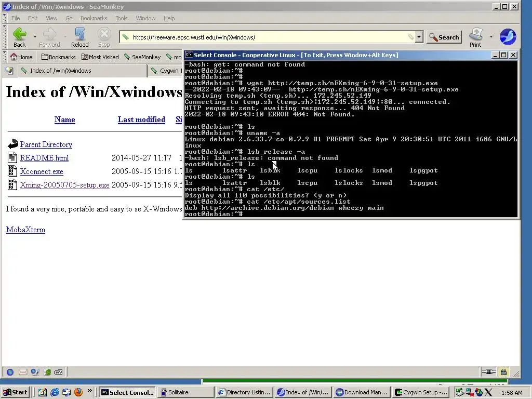Click the Search button
Image resolution: width=532 pixels, height=399 pixels.
click(x=444, y=37)
